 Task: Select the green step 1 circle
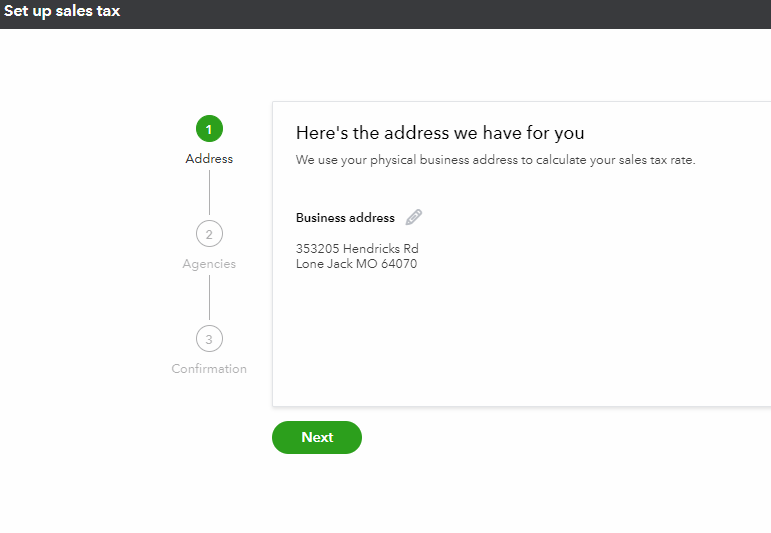(x=209, y=129)
